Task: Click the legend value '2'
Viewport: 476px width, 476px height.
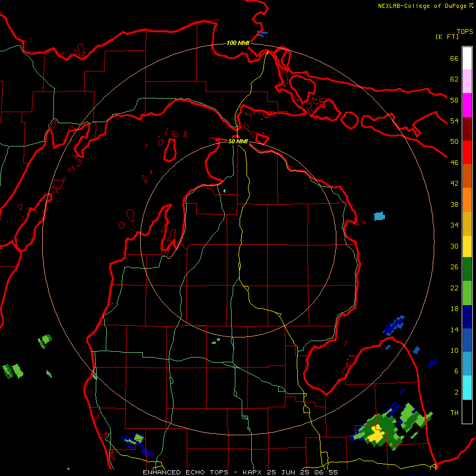Action: tap(456, 392)
